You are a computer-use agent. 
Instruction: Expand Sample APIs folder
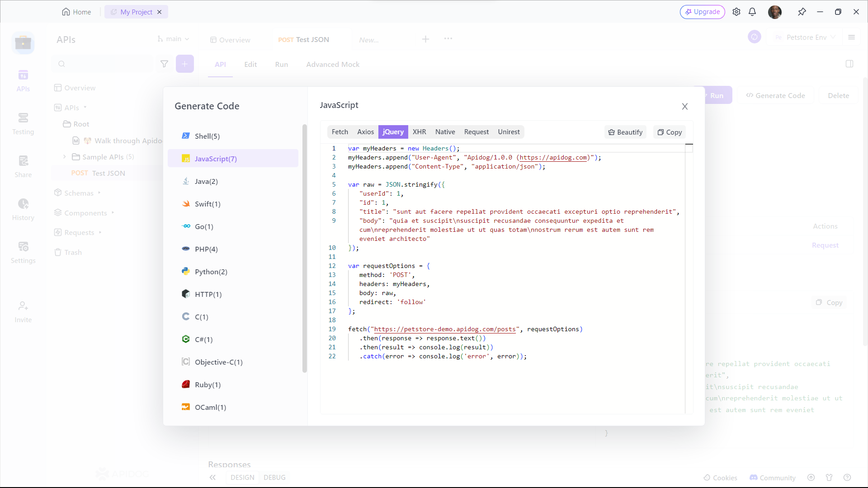click(x=65, y=157)
